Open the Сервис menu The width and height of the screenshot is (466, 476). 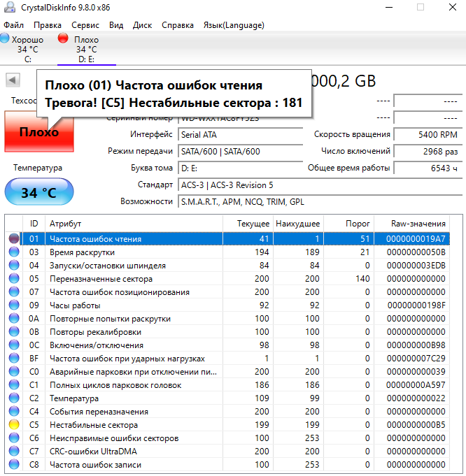click(x=85, y=25)
